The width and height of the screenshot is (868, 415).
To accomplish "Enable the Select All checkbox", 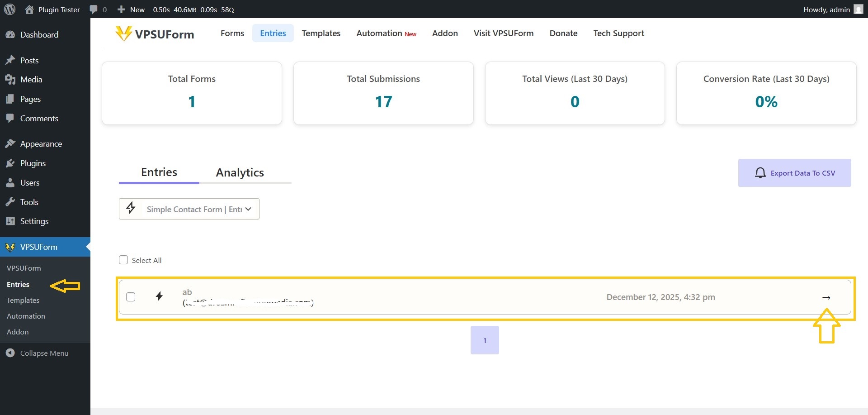I will [123, 260].
